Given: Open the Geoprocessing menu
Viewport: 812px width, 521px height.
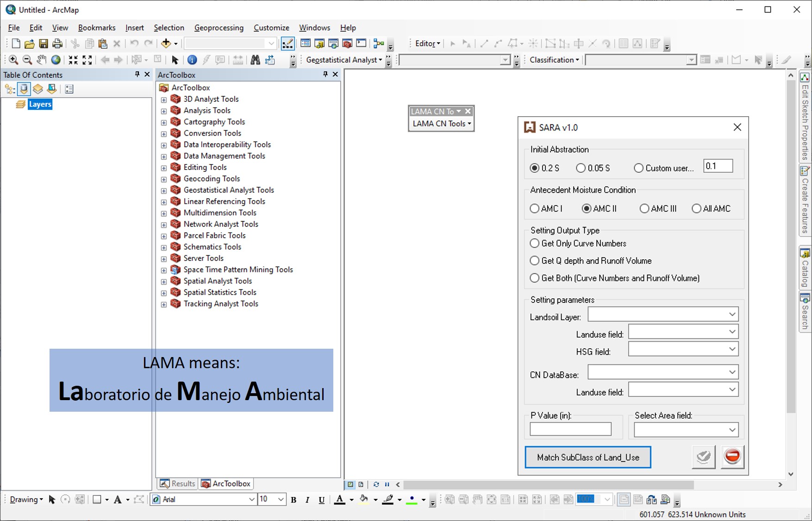Looking at the screenshot, I should click(x=219, y=28).
